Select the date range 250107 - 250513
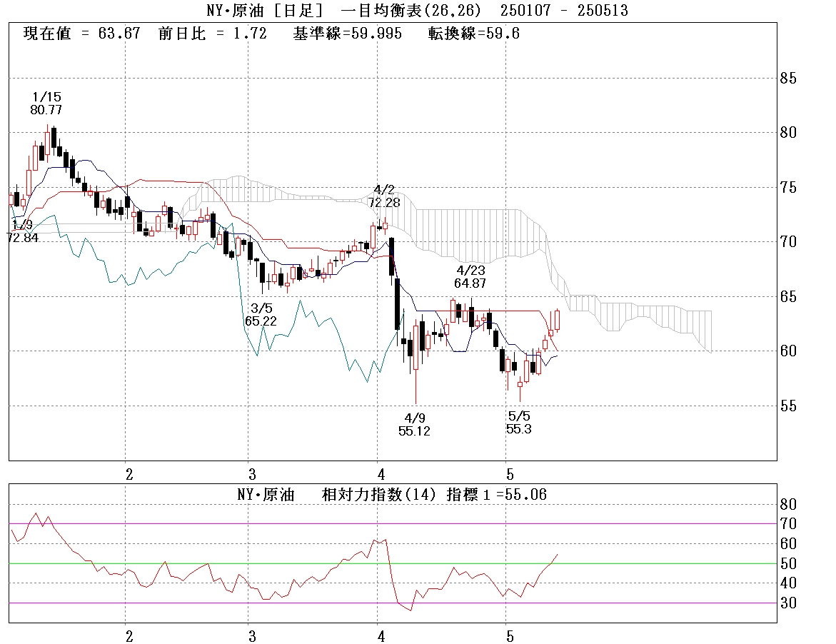The width and height of the screenshot is (836, 644). 564,10
